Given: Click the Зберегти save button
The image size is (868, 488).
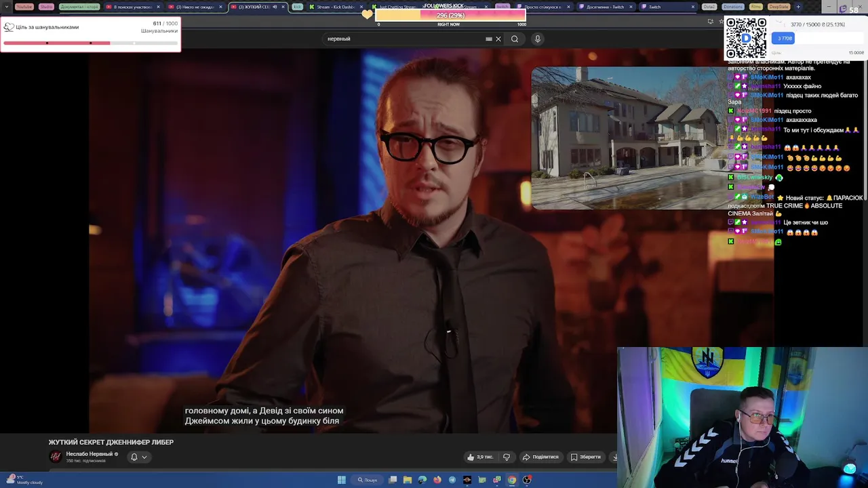Looking at the screenshot, I should point(586,457).
